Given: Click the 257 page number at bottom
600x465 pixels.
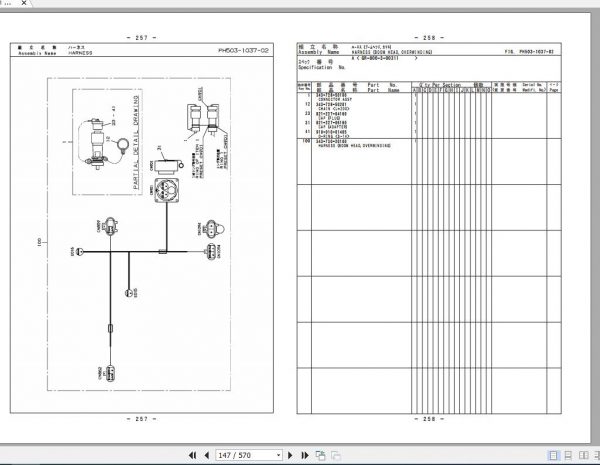Looking at the screenshot, I should (141, 419).
